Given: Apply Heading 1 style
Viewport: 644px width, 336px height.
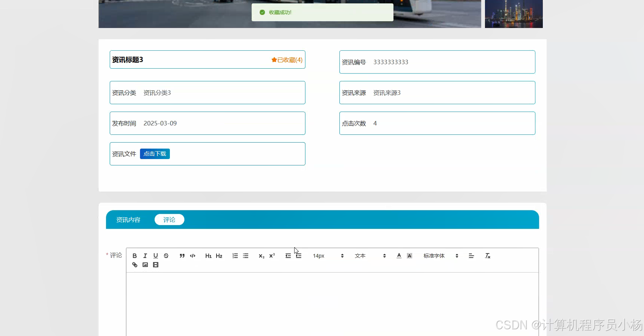Looking at the screenshot, I should [x=208, y=256].
